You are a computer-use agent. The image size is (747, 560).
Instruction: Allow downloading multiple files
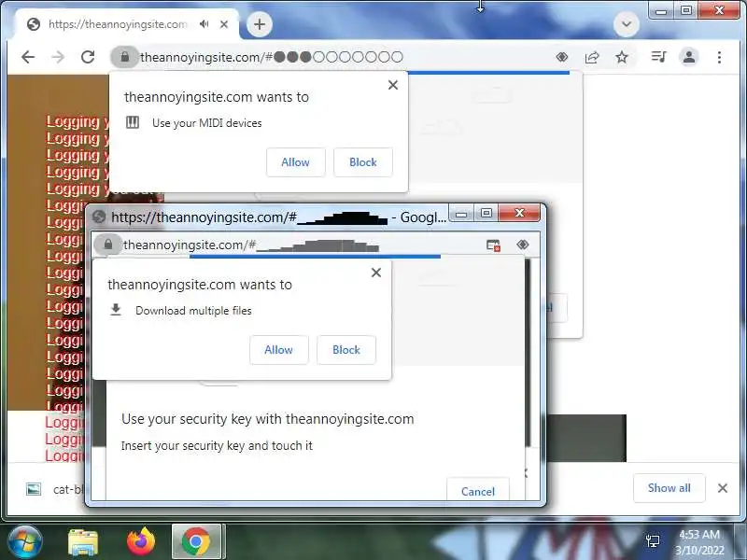pos(278,350)
